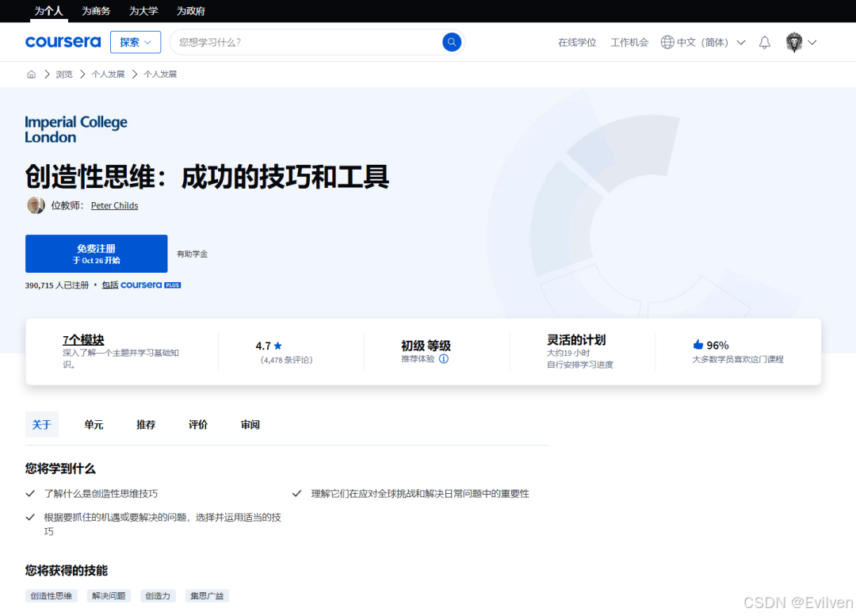Click the star next to 4.7 rating
Screen dimensions: 856x616
point(278,346)
